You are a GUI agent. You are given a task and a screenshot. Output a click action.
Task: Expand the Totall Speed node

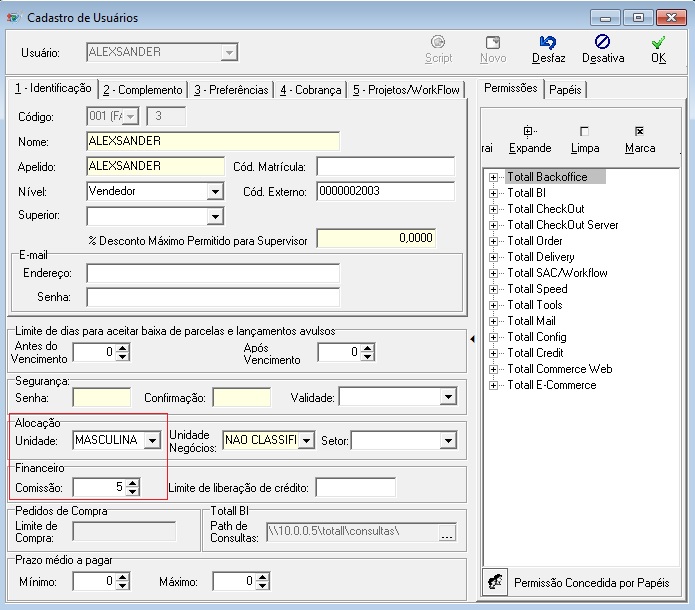pos(493,289)
